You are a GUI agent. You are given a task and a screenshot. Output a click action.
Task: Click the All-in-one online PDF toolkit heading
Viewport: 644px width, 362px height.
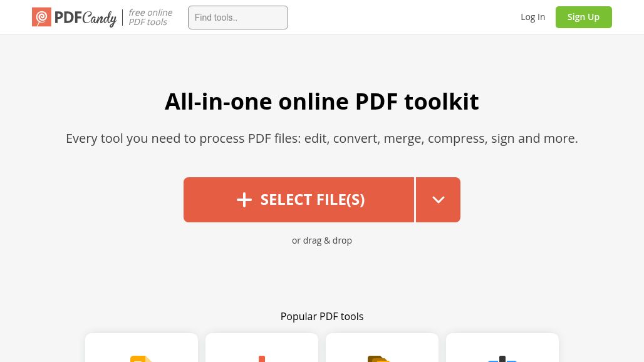click(322, 101)
